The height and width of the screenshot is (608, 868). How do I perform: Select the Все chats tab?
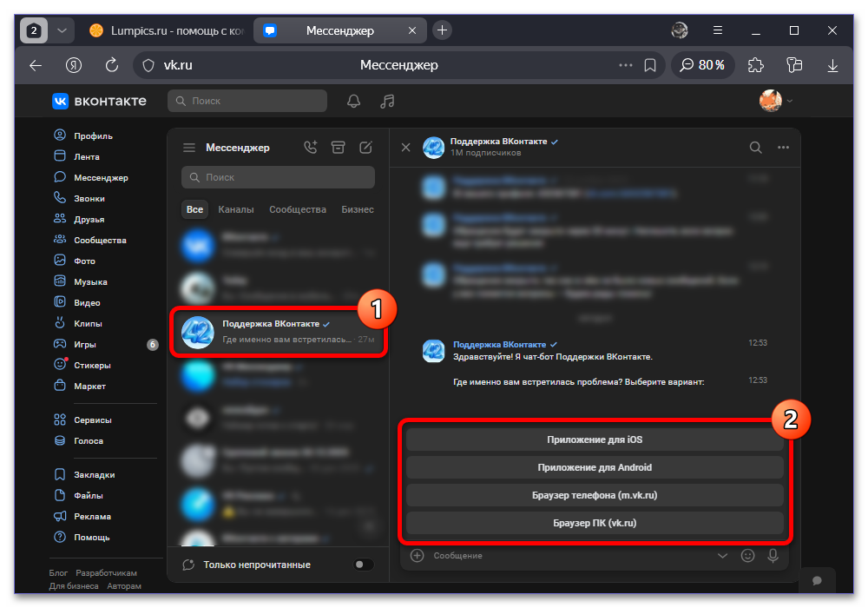tap(194, 209)
